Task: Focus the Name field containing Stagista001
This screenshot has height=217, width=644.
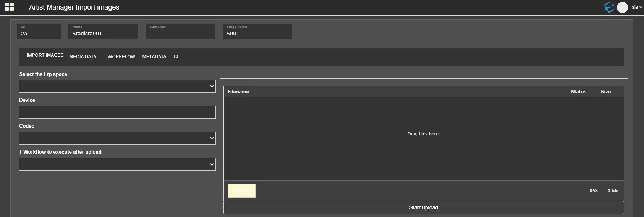Action: tap(103, 33)
